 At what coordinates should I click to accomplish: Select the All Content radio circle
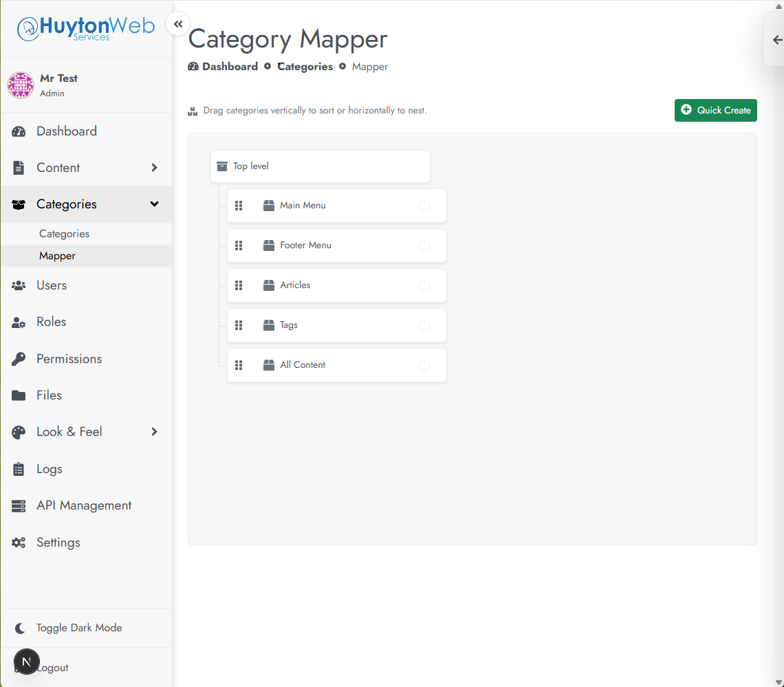point(424,365)
